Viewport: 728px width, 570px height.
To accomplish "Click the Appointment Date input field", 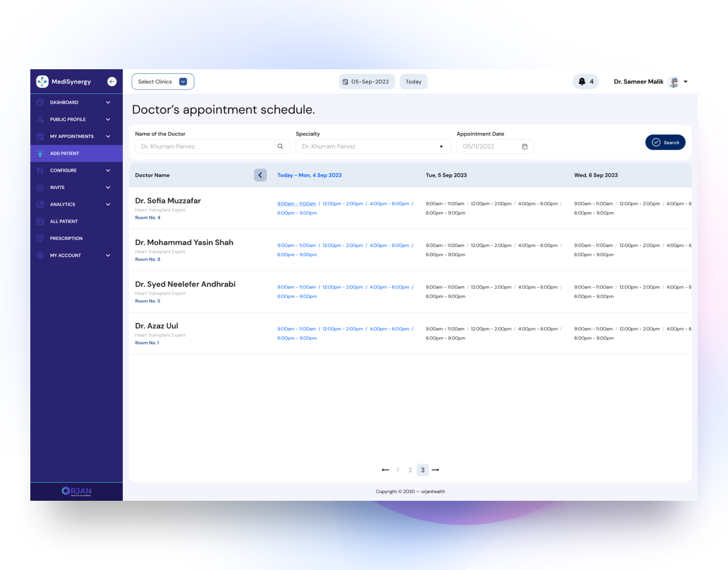I will point(495,147).
